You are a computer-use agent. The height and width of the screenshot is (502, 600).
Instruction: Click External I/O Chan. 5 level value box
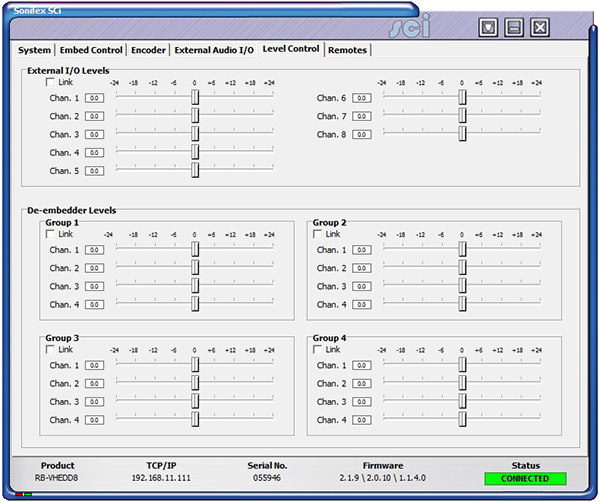point(94,171)
